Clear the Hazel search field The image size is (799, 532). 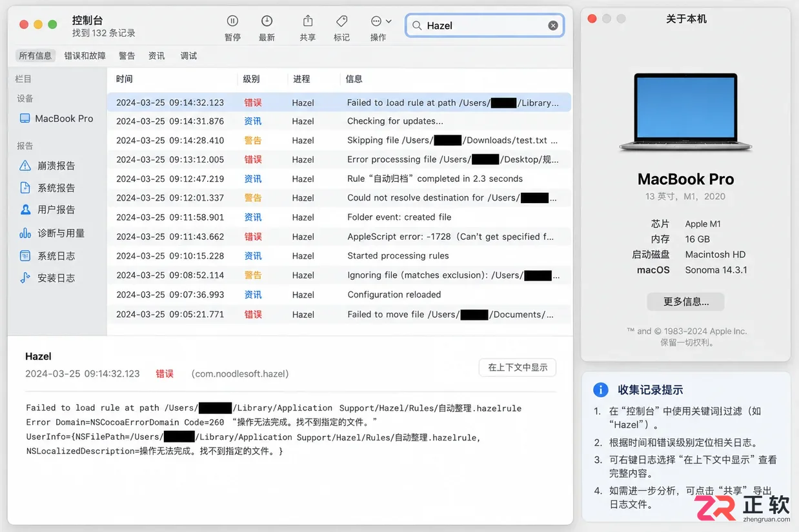[x=553, y=25]
